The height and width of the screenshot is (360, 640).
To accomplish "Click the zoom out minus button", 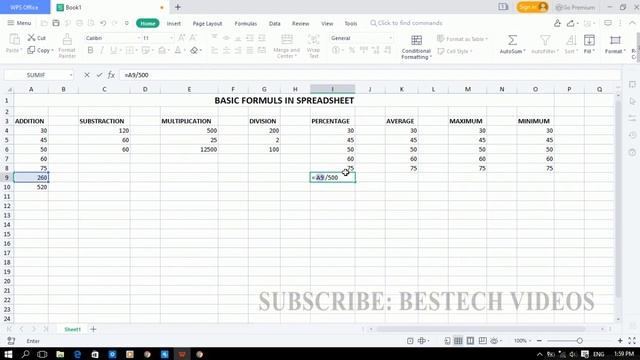I will click(539, 341).
